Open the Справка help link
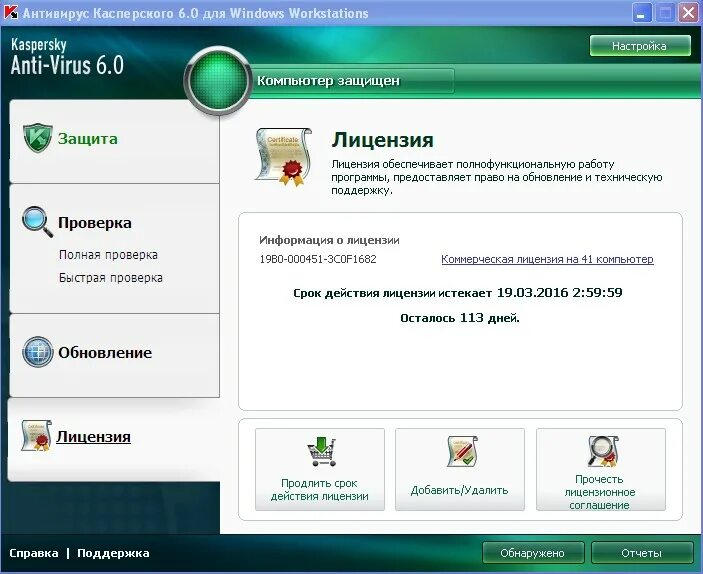 pos(34,553)
